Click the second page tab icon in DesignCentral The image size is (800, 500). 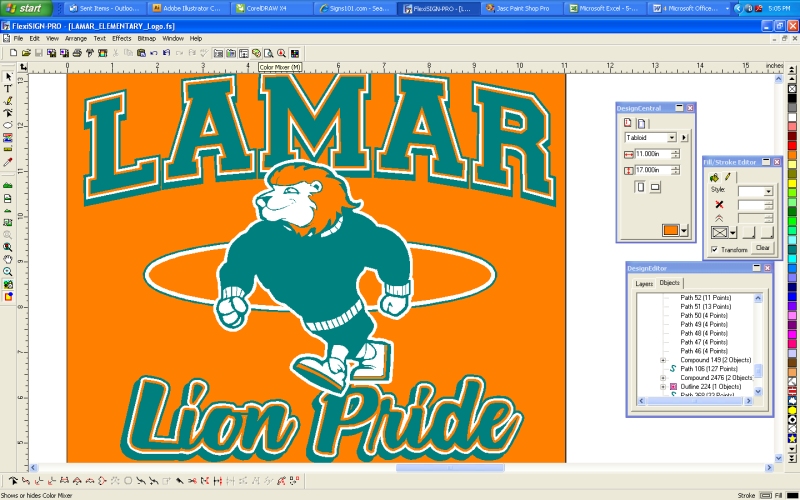coord(641,123)
